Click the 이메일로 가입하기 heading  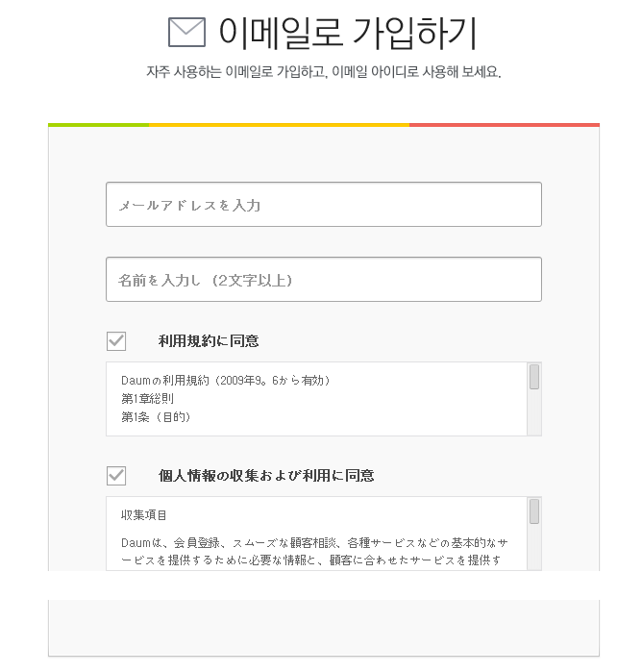(x=347, y=33)
